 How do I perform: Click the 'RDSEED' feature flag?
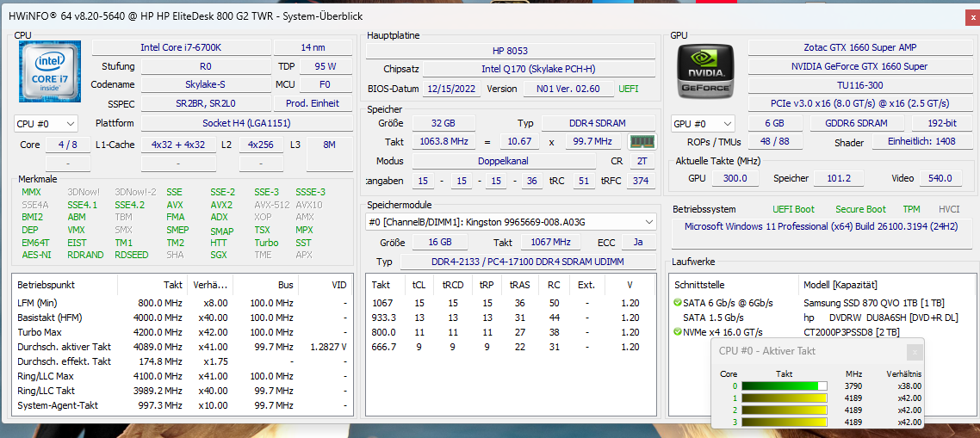pyautogui.click(x=132, y=255)
